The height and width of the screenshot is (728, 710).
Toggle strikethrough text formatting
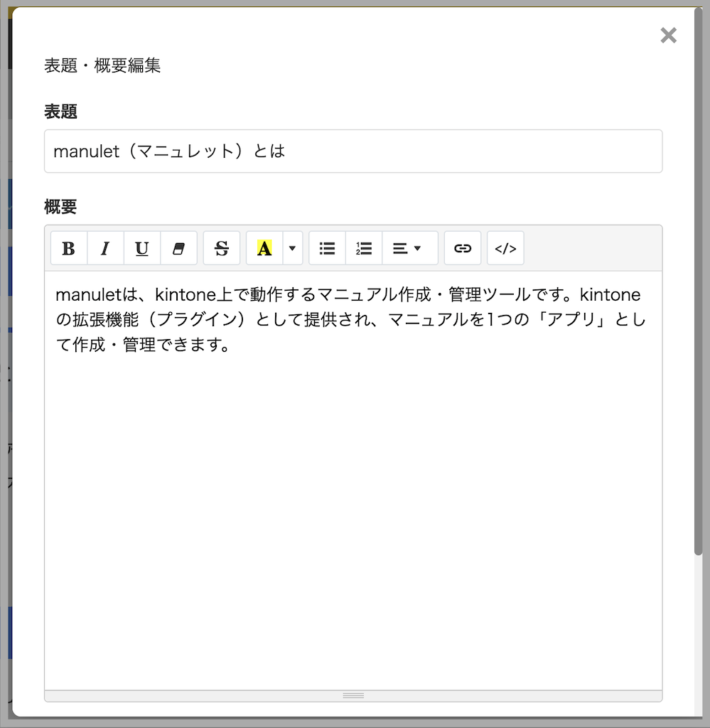222,248
